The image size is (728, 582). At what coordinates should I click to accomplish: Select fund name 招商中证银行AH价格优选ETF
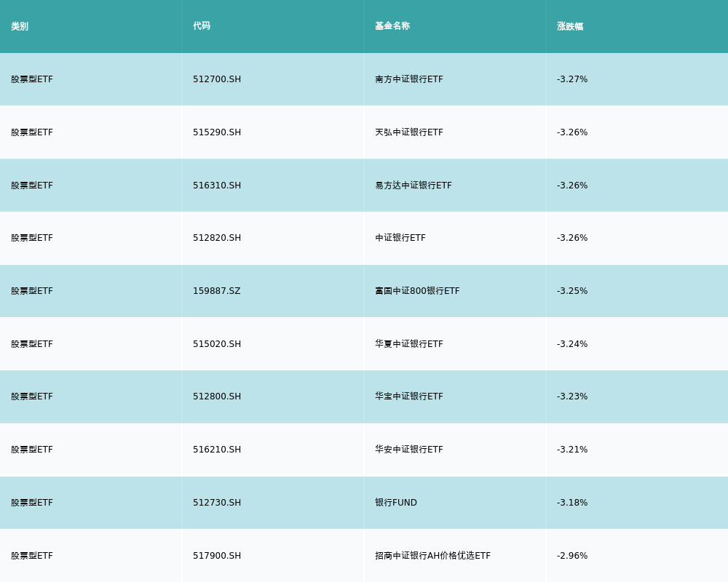click(432, 556)
